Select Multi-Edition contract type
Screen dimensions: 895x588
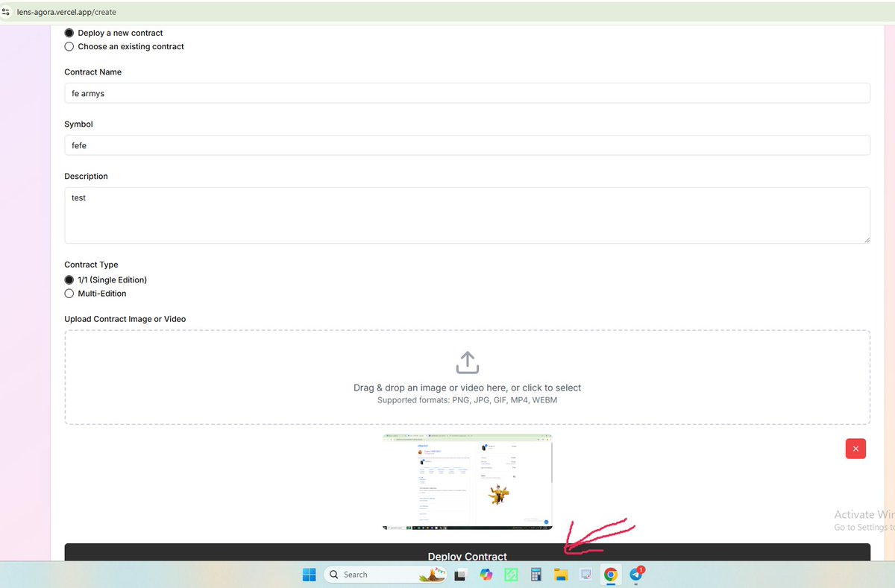(x=69, y=294)
